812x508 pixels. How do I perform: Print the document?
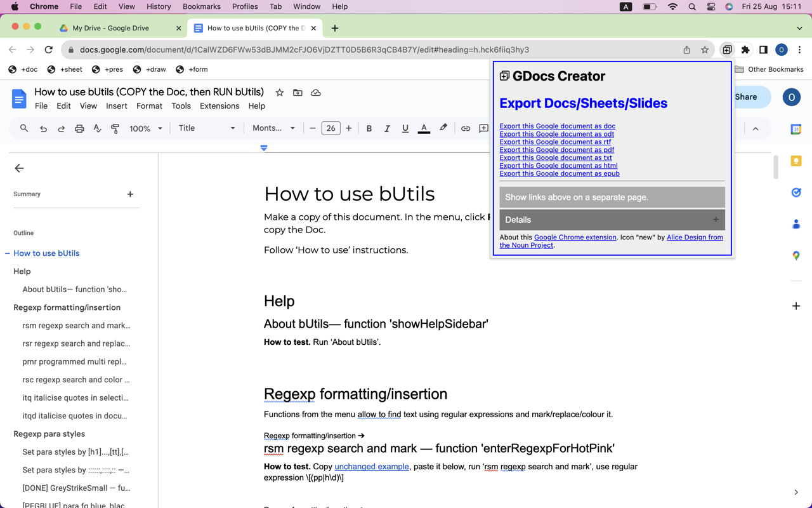tap(79, 128)
